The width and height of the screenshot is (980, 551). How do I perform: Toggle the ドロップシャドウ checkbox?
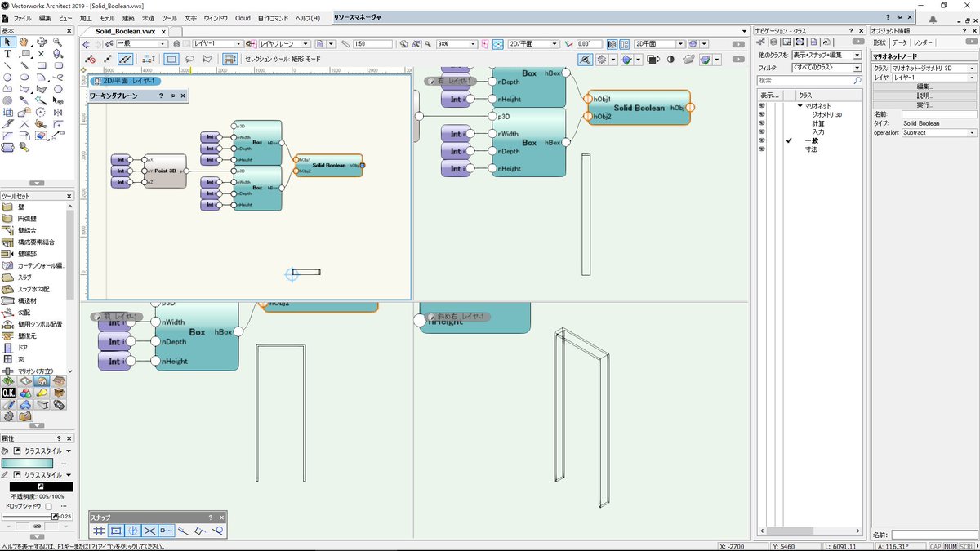click(49, 506)
